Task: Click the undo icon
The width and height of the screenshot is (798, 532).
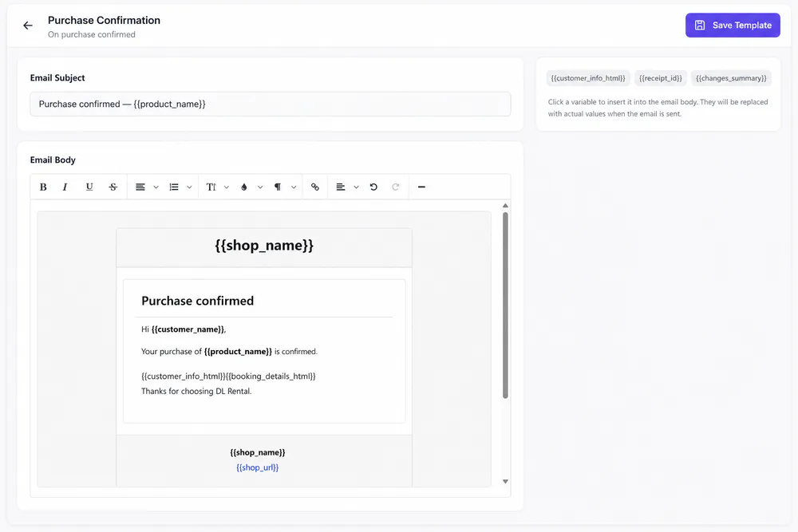Action: pyautogui.click(x=373, y=187)
